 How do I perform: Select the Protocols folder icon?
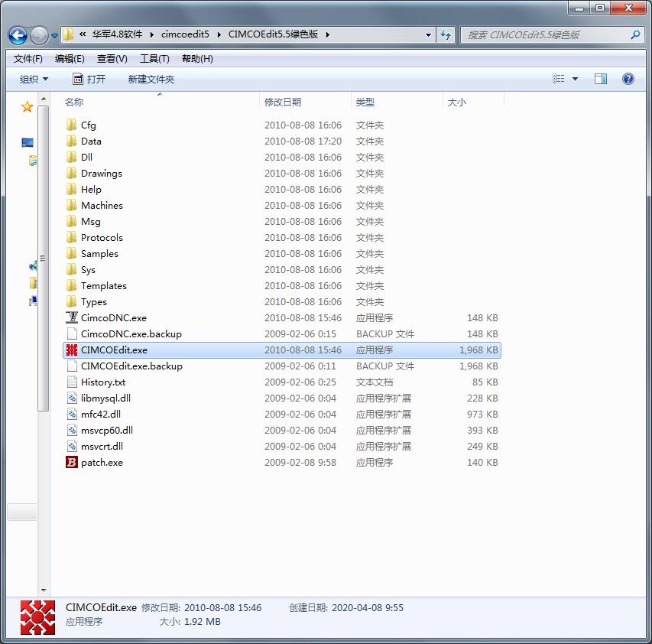coord(72,238)
